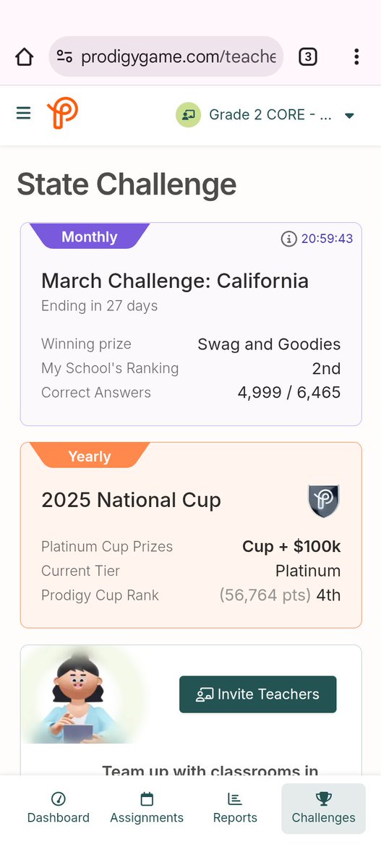The width and height of the screenshot is (381, 868).
Task: Open the Reports tab
Action: [x=235, y=808]
